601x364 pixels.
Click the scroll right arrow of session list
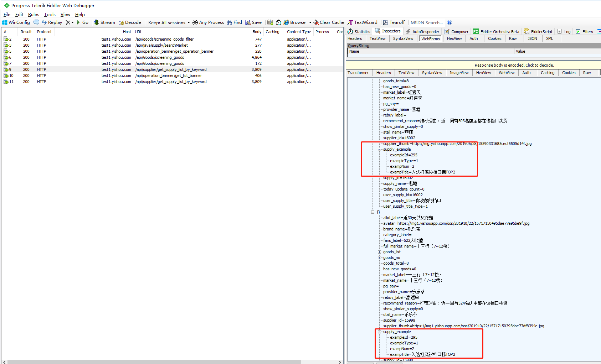(340, 362)
